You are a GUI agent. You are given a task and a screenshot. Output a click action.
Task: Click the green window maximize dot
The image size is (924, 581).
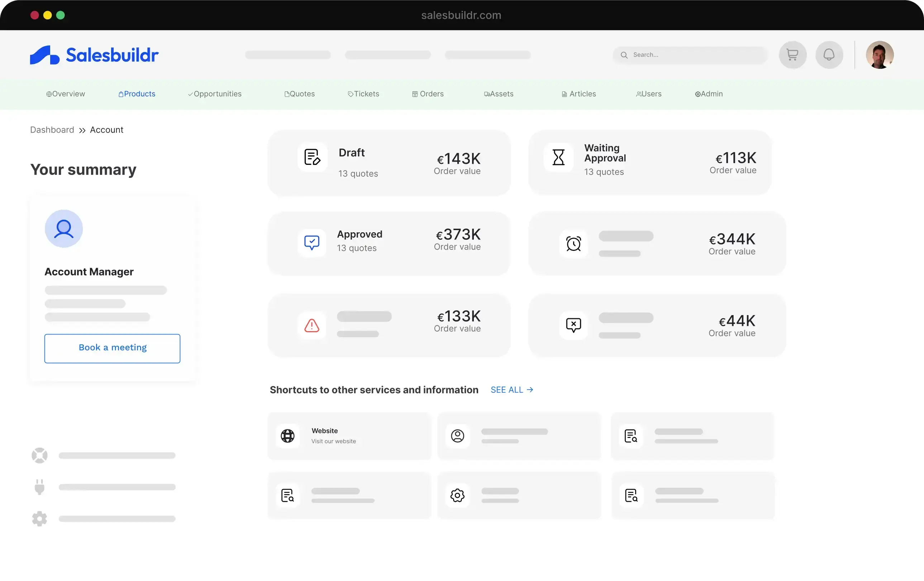(x=61, y=15)
